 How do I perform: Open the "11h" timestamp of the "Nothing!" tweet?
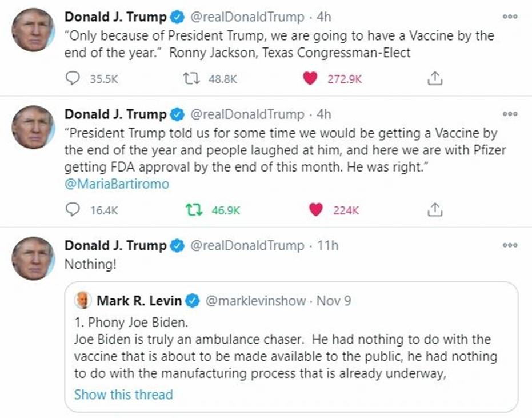(327, 246)
